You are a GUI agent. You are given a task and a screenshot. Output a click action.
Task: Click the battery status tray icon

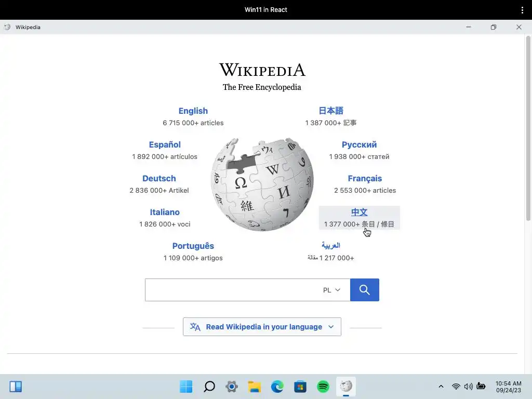click(x=481, y=386)
